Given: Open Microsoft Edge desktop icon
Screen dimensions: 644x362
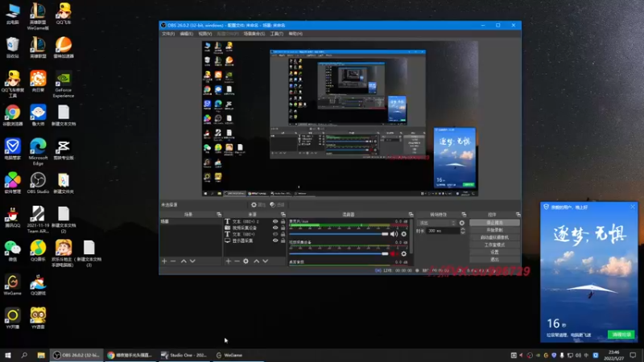Looking at the screenshot, I should (x=38, y=147).
